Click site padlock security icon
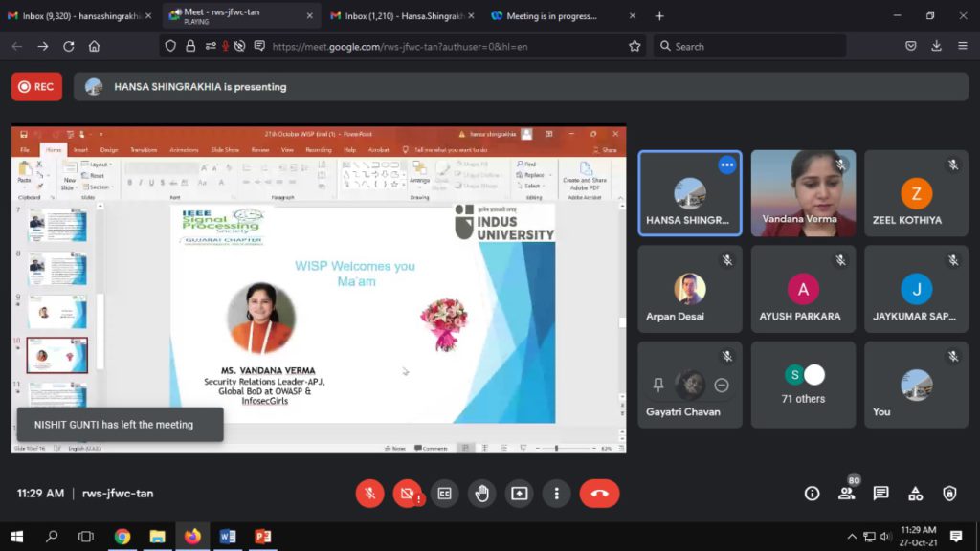 [190, 46]
